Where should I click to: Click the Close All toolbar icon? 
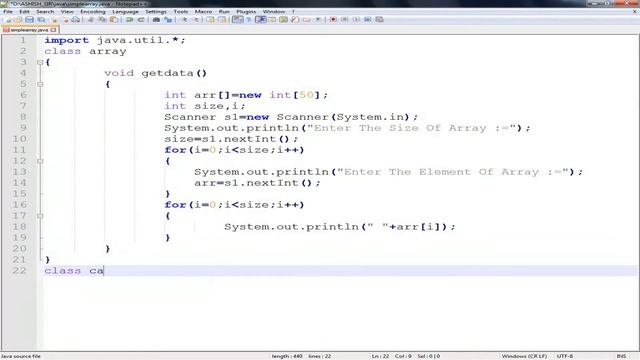(x=65, y=20)
